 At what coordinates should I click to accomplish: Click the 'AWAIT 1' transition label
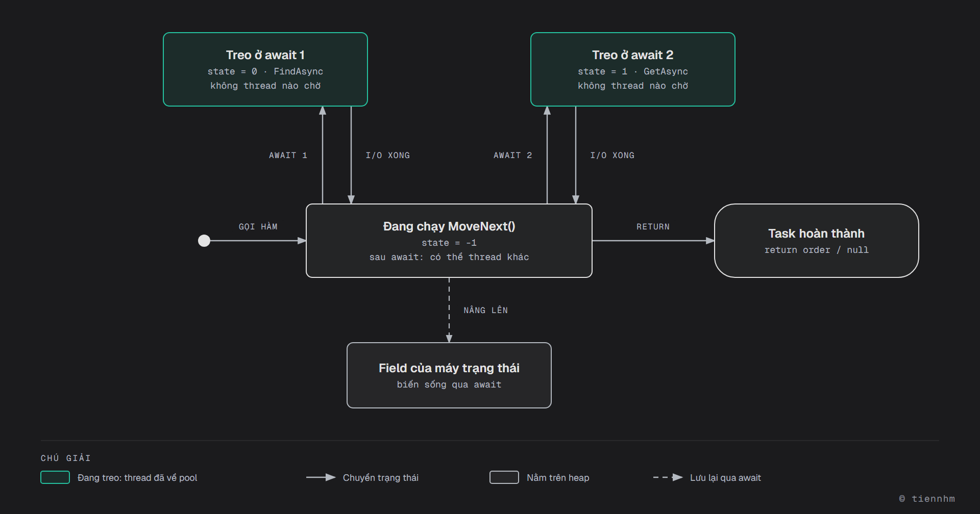click(x=288, y=155)
